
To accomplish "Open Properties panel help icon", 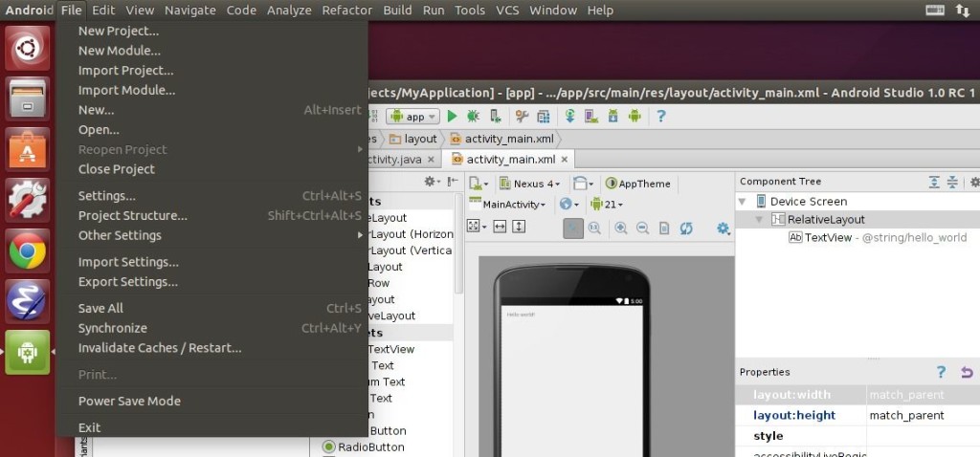I will tap(942, 372).
